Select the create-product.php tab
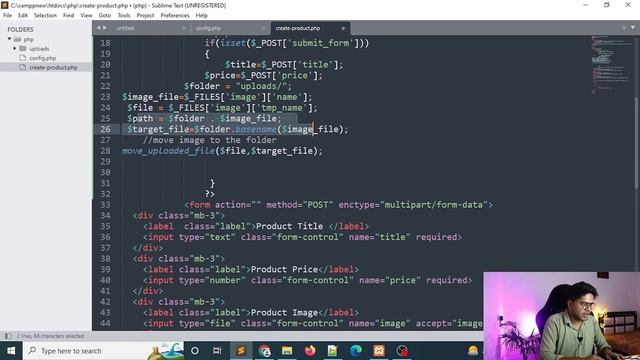 [310, 28]
